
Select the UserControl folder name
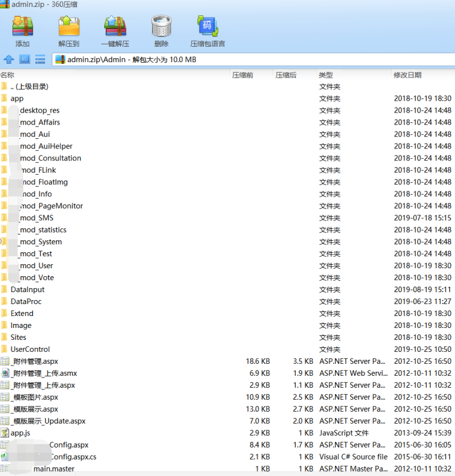click(30, 349)
